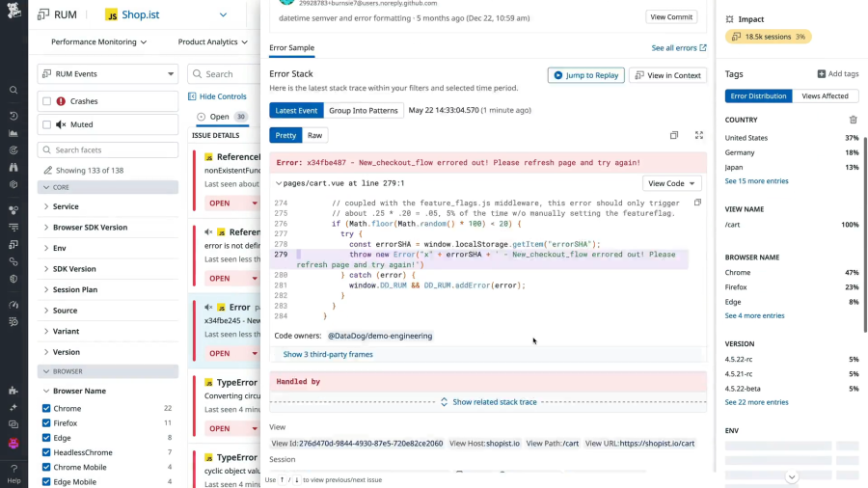
Task: Click the Shop.ist JS application icon
Action: 111,14
